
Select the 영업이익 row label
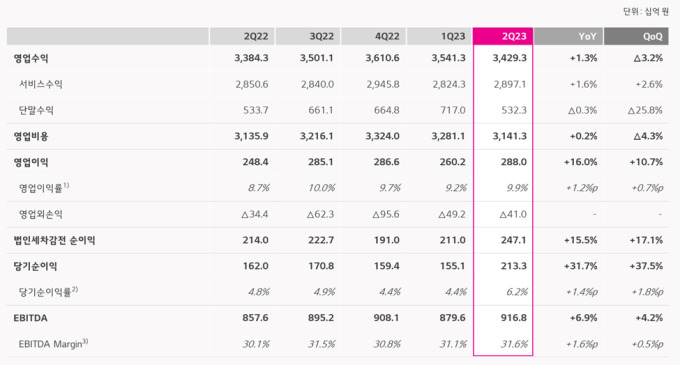[31, 162]
